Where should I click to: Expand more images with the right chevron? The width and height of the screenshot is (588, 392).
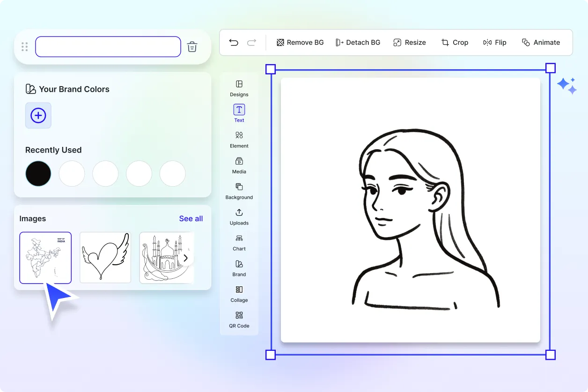tap(185, 258)
